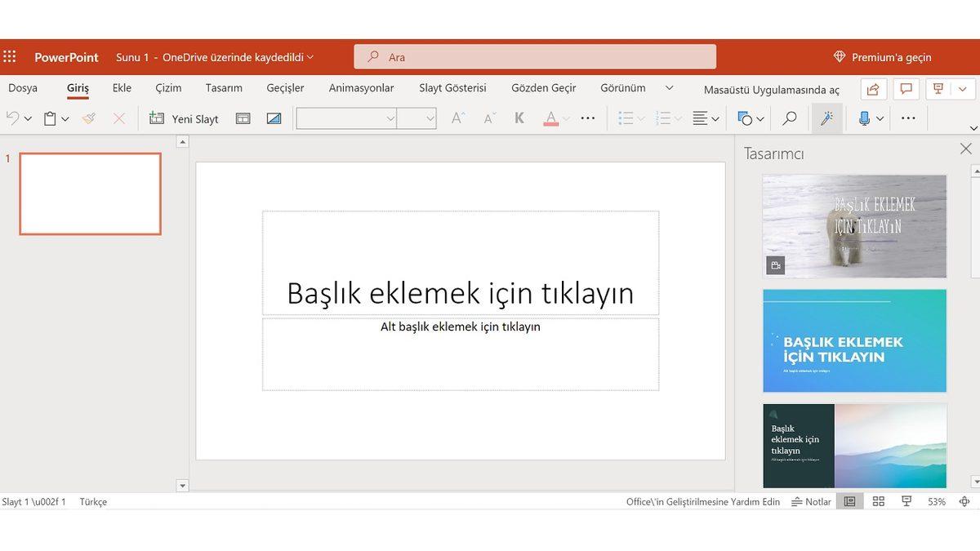Open the Find tool via magnifier icon
Image resolution: width=980 pixels, height=551 pixels.
(x=788, y=118)
